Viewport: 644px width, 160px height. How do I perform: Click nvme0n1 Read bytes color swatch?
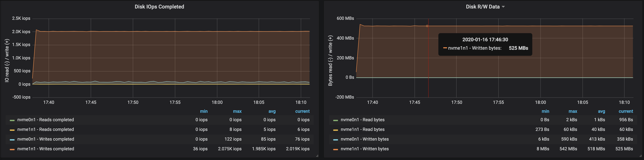coord(336,120)
